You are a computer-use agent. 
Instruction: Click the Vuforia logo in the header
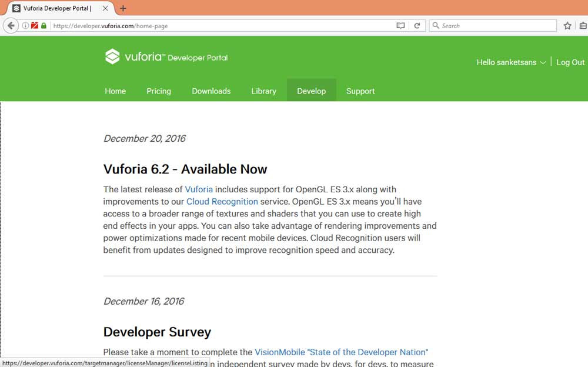[x=166, y=57]
